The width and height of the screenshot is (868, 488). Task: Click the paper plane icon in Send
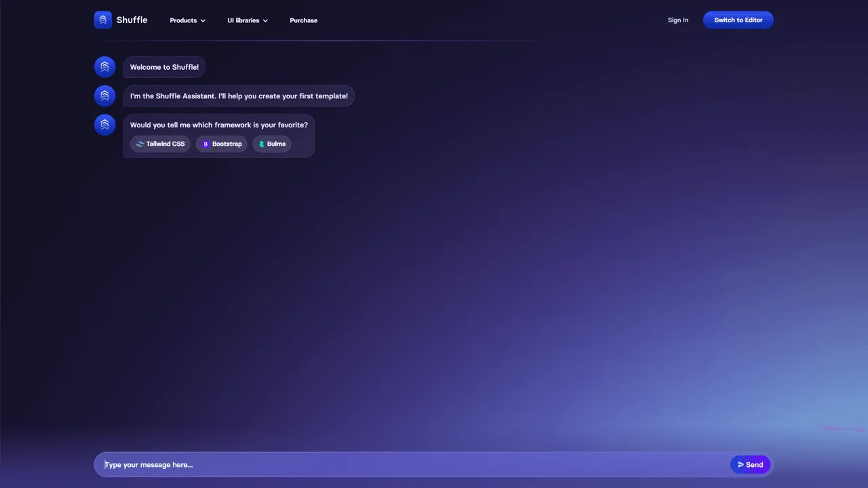[741, 465]
